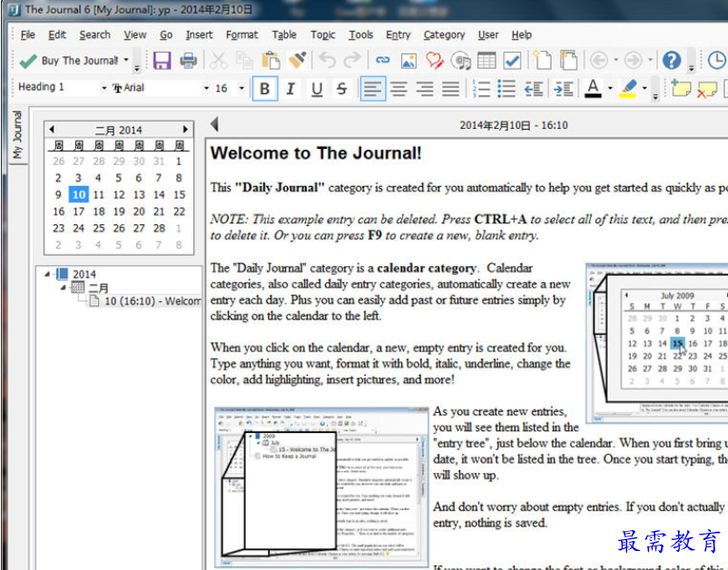Open the Insert menu
This screenshot has height=570, width=728.
pos(199,34)
